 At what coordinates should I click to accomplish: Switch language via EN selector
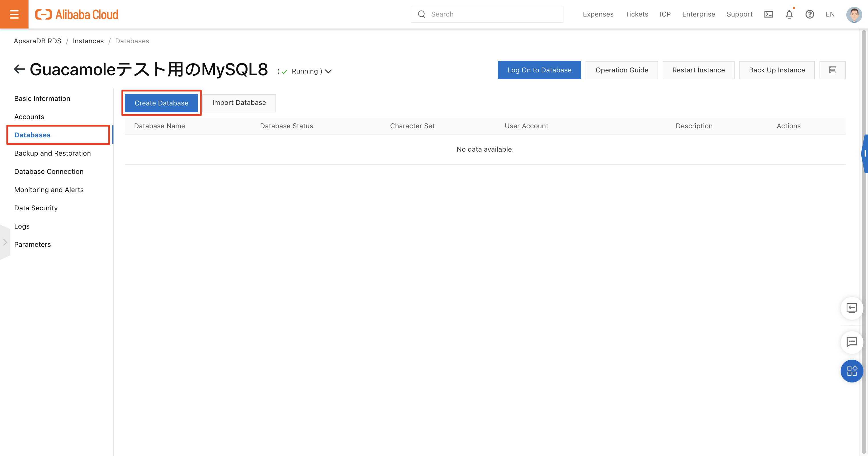(x=830, y=14)
